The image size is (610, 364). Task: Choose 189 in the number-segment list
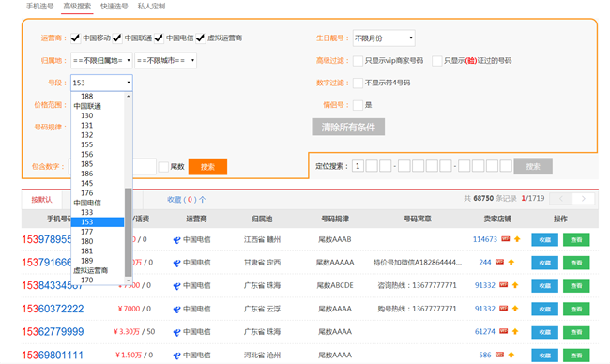[x=98, y=261]
